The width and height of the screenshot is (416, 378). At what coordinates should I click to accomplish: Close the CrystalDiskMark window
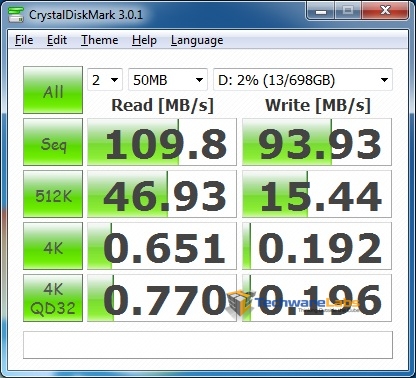385,11
